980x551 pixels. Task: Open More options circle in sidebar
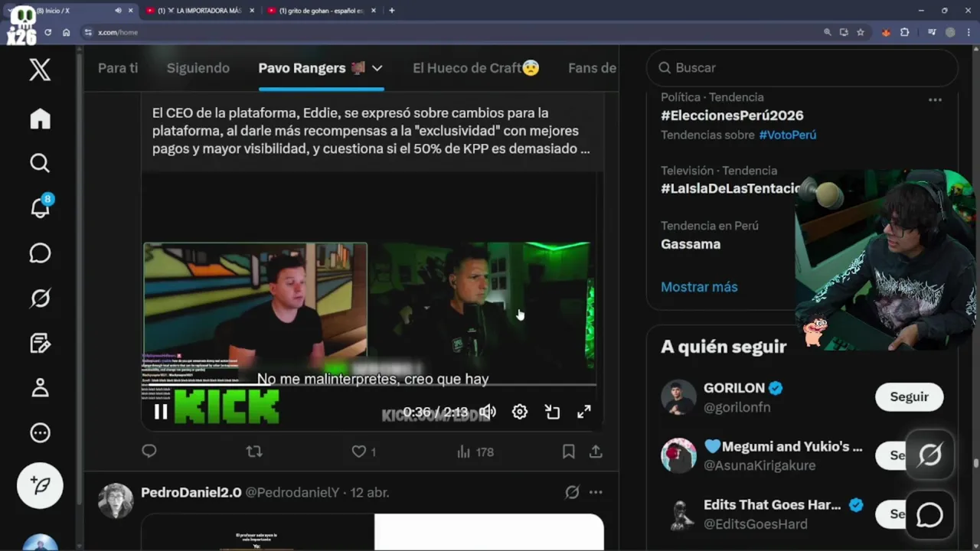click(40, 432)
